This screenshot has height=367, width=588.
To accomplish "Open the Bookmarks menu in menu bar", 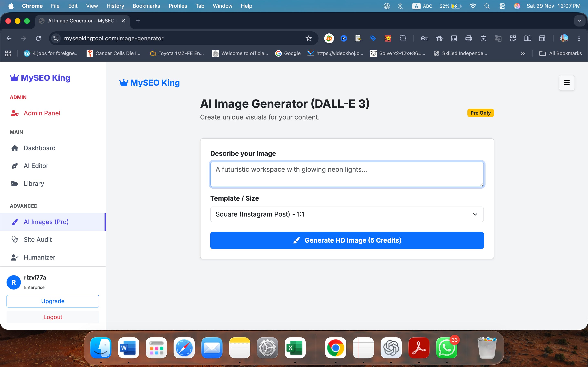I will pyautogui.click(x=146, y=6).
